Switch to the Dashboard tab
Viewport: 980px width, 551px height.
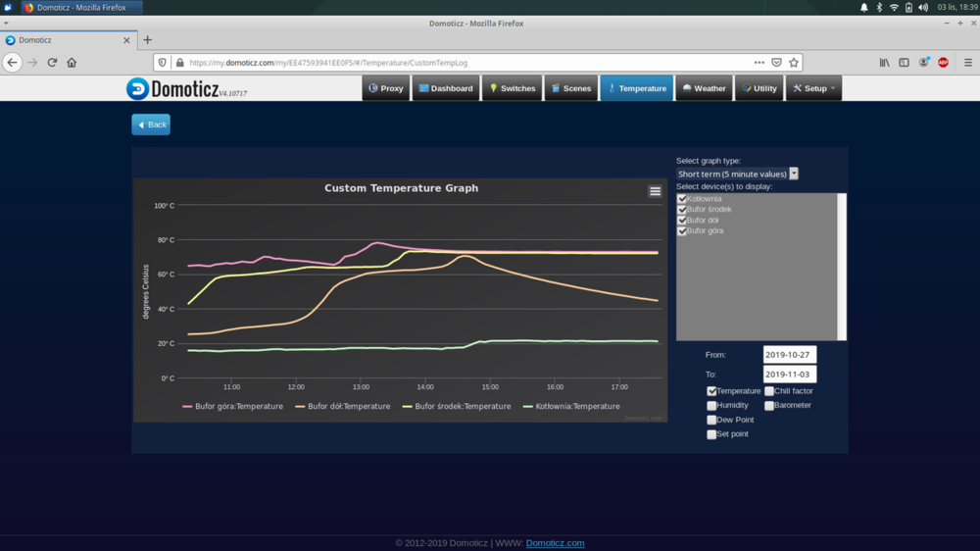click(x=446, y=88)
